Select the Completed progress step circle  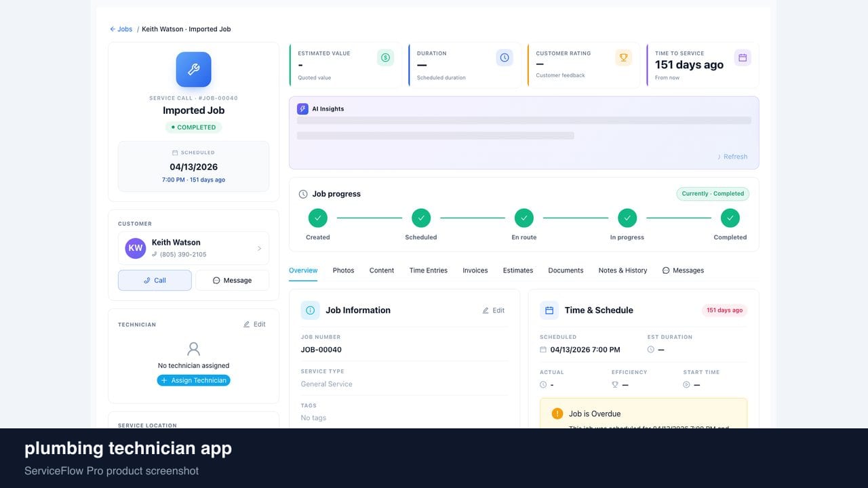730,218
